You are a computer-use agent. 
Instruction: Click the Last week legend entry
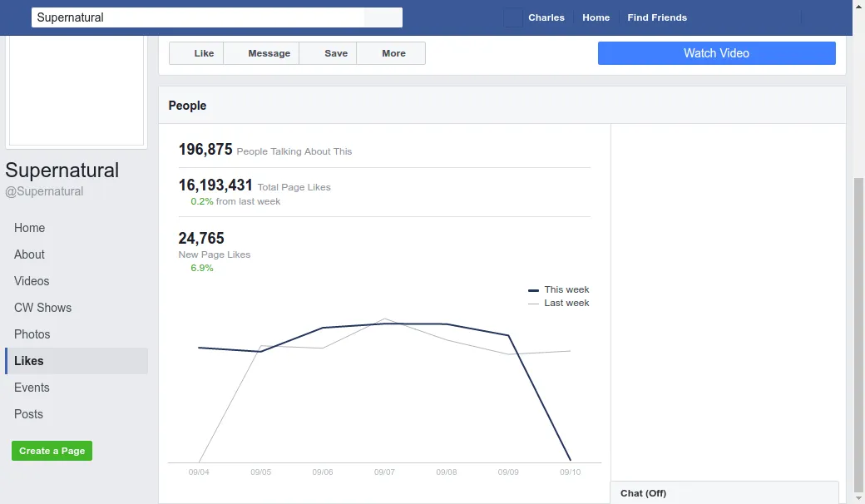pyautogui.click(x=558, y=303)
